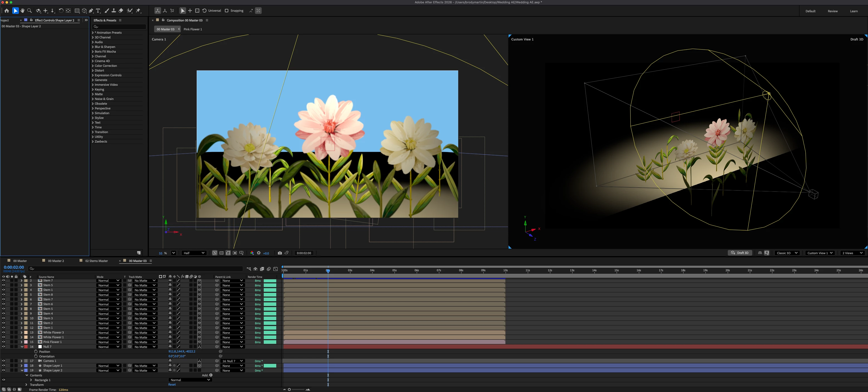This screenshot has height=392, width=868.
Task: Open the Classic 3D renderer dropdown
Action: (787, 253)
